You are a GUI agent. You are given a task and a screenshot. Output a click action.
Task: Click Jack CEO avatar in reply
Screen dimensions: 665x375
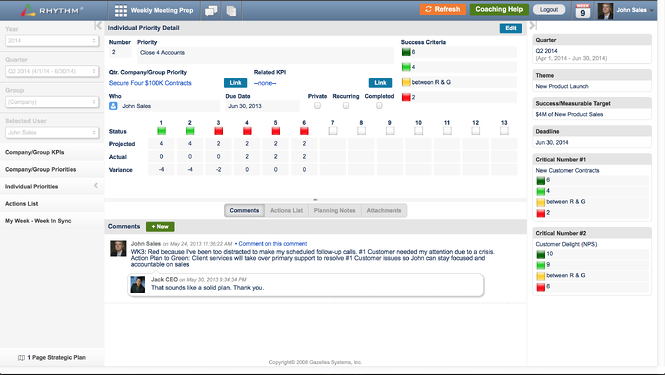click(138, 285)
